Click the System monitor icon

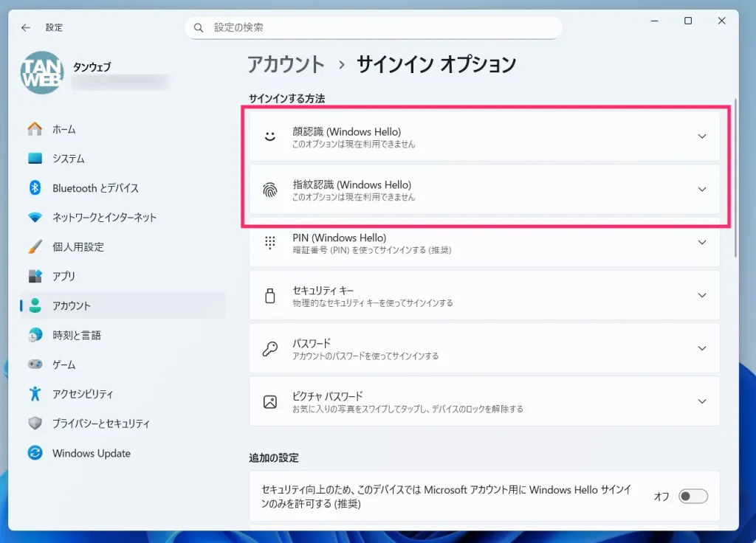[35, 159]
